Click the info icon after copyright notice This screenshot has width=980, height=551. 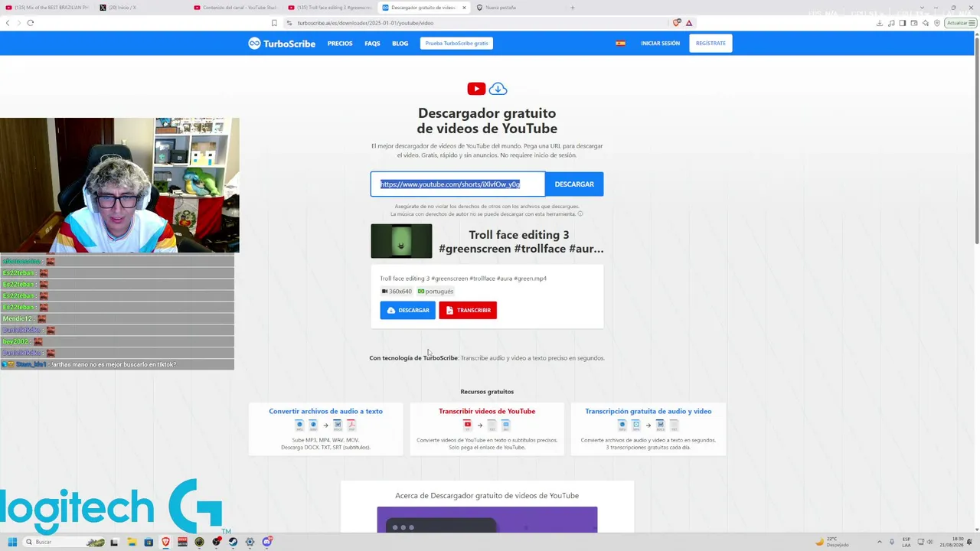click(580, 214)
